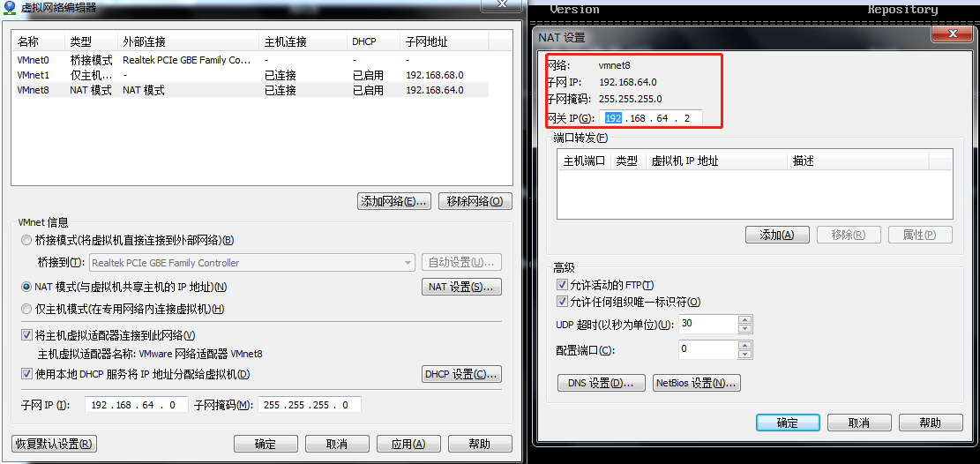This screenshot has width=980, height=464.
Task: Click 添加 port forwarding button
Action: click(777, 236)
